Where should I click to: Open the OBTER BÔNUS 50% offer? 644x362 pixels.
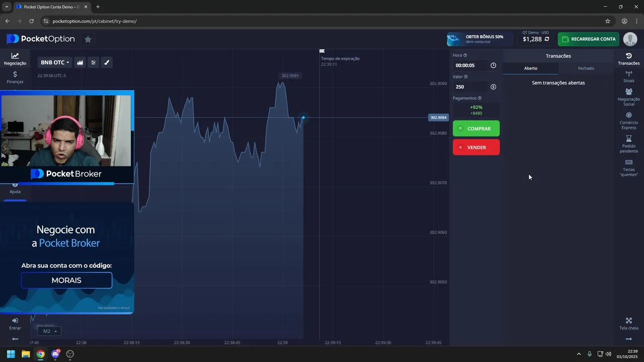click(480, 39)
